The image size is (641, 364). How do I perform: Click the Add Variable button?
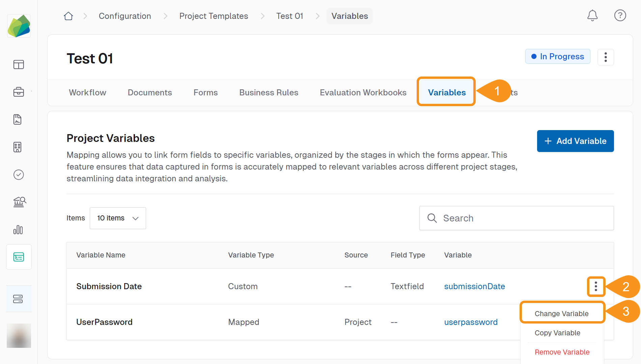[575, 141]
